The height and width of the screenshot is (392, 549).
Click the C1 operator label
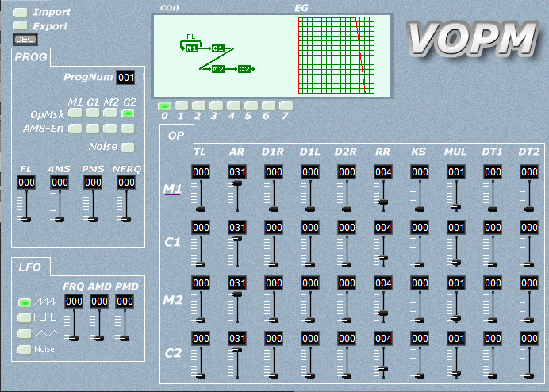[172, 242]
